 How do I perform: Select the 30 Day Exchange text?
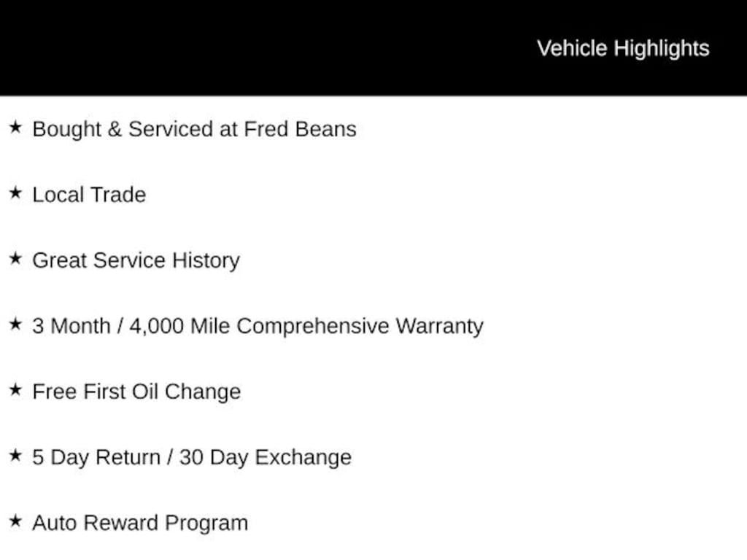tap(266, 457)
